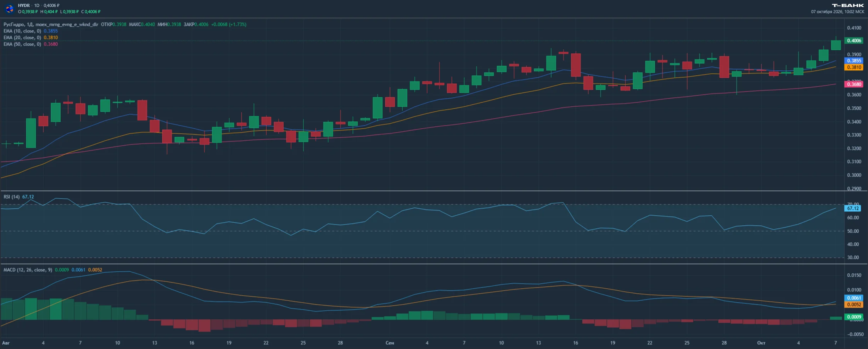Click the РусГидро 1Д chart title legend

[x=51, y=24]
